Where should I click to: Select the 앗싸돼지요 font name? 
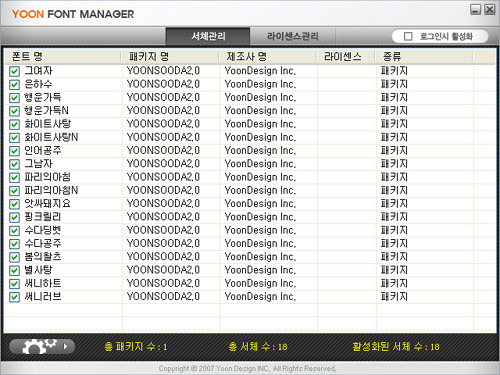tap(47, 203)
